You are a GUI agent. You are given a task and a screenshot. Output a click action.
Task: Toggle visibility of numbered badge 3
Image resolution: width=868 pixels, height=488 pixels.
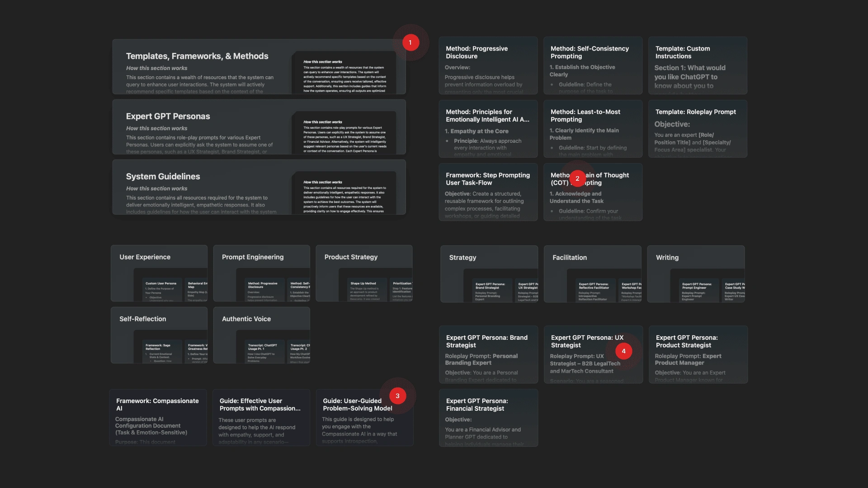[x=398, y=396]
